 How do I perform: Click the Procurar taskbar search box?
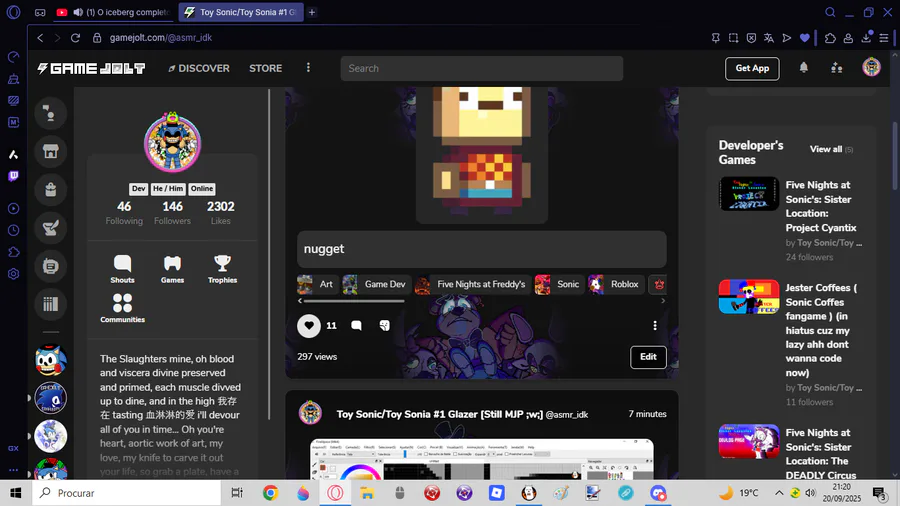[x=126, y=493]
